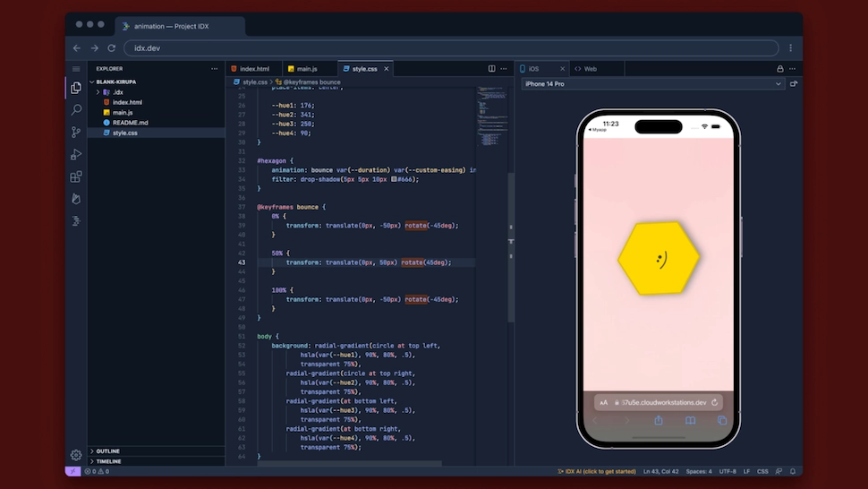Click the editor horizontal scrollbar
The height and width of the screenshot is (489, 868).
click(349, 464)
